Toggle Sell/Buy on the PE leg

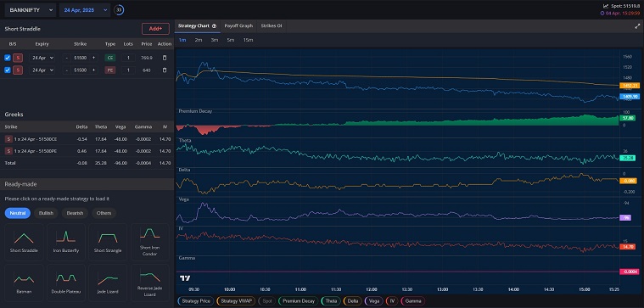click(x=18, y=70)
